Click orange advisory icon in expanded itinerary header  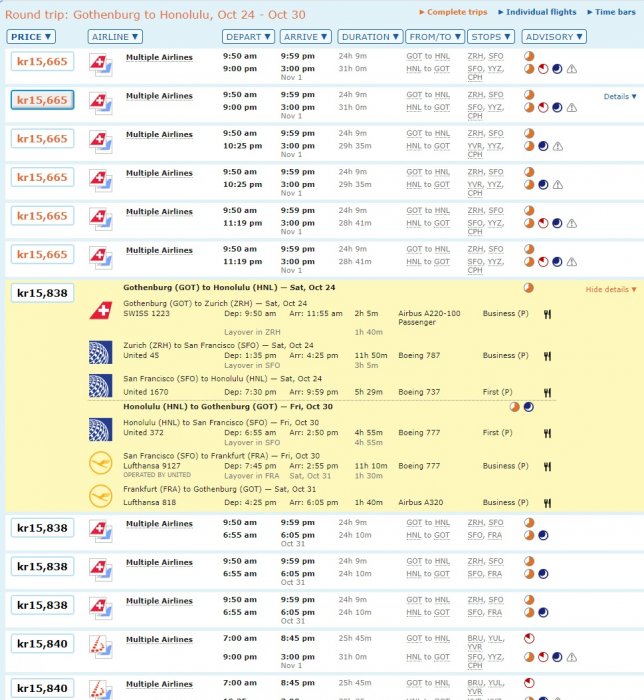pyautogui.click(x=528, y=288)
